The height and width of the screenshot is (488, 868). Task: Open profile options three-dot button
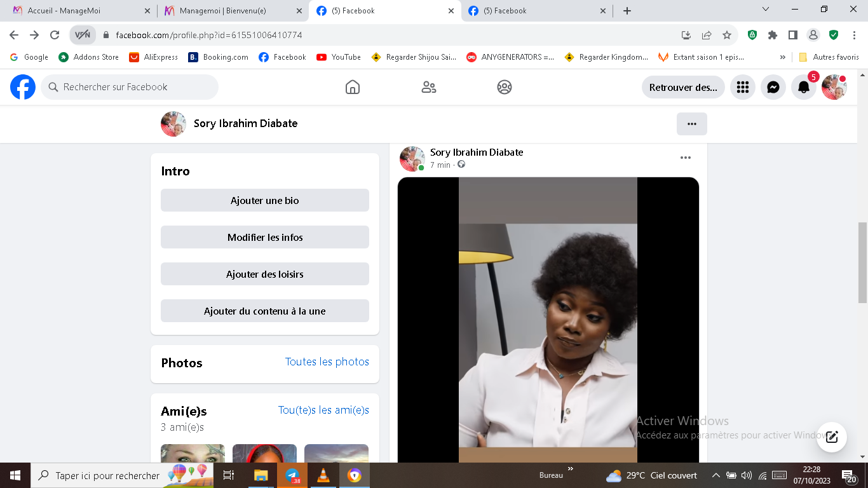[x=691, y=124]
